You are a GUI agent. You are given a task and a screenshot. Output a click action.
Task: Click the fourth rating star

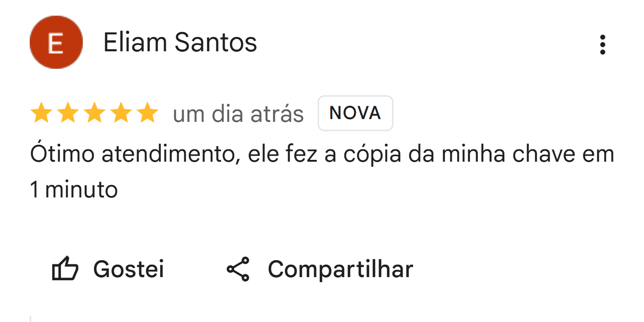tap(121, 113)
